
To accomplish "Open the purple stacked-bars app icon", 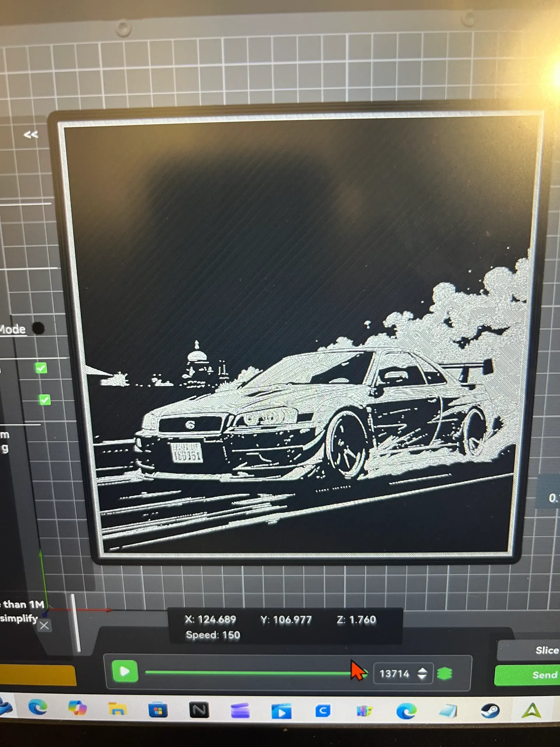I will point(240,711).
